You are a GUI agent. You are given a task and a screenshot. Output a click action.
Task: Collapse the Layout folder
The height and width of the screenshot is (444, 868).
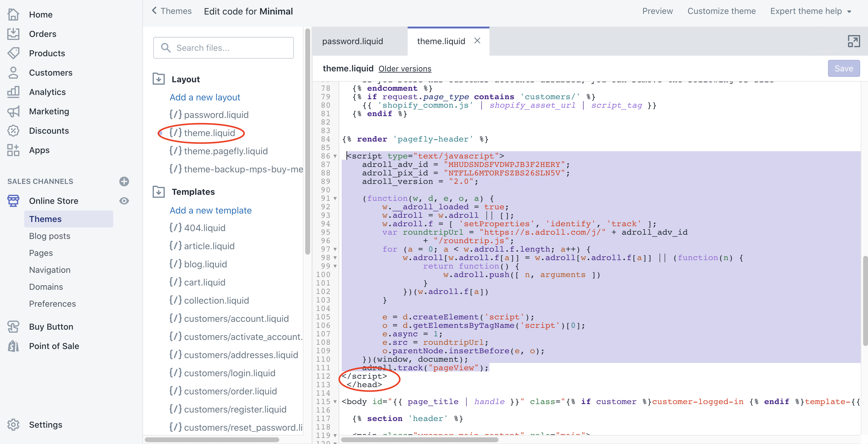pyautogui.click(x=159, y=79)
